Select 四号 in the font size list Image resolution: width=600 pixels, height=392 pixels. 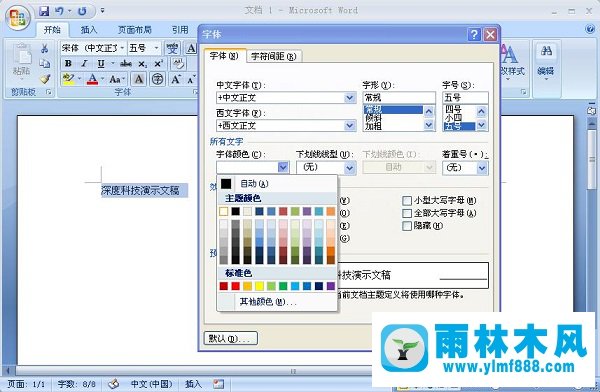[459, 109]
